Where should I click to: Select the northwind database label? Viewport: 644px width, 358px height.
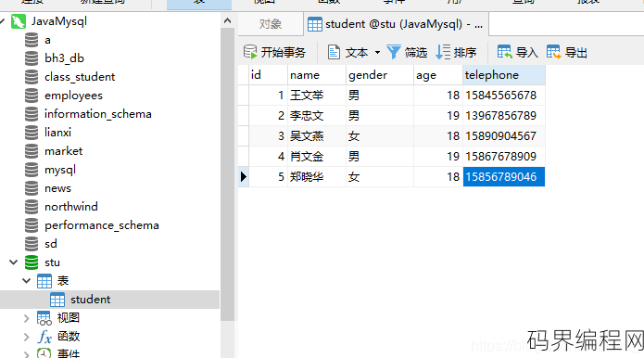tap(71, 207)
